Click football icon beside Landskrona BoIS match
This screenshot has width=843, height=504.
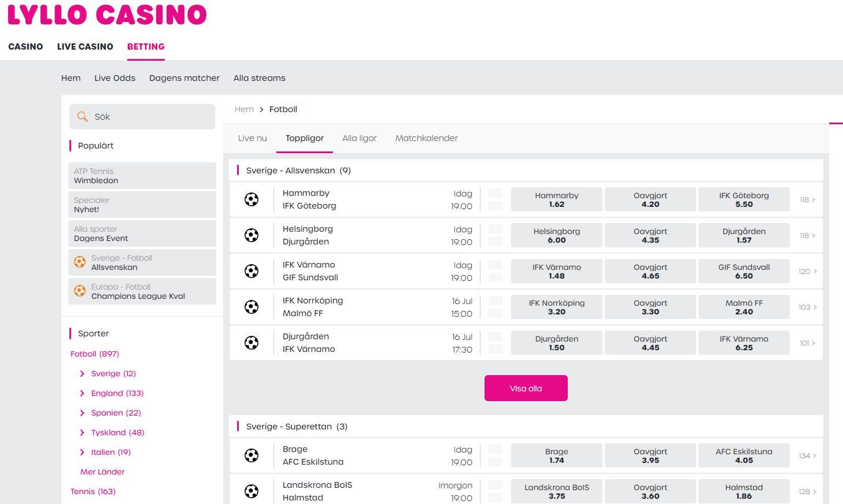pyautogui.click(x=252, y=492)
